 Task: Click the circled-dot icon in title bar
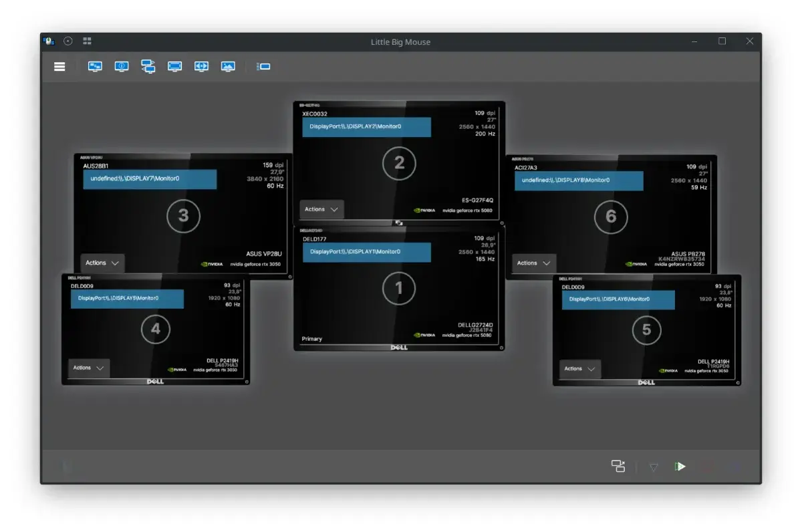[68, 41]
